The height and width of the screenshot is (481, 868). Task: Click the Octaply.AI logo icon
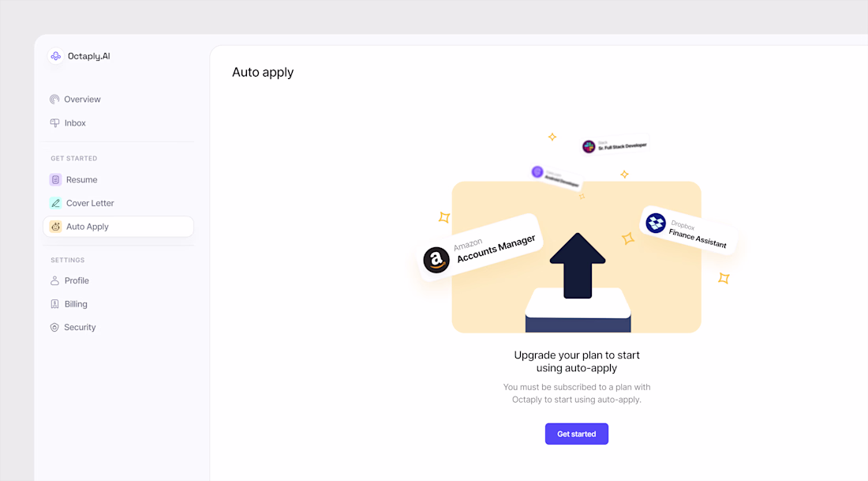coord(55,56)
